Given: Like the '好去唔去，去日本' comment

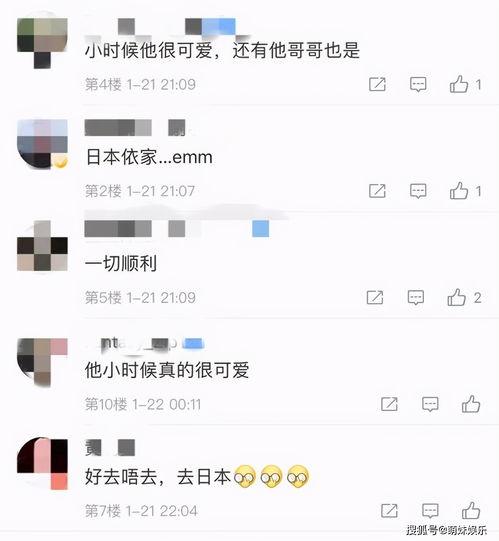Looking at the screenshot, I should pos(471,510).
